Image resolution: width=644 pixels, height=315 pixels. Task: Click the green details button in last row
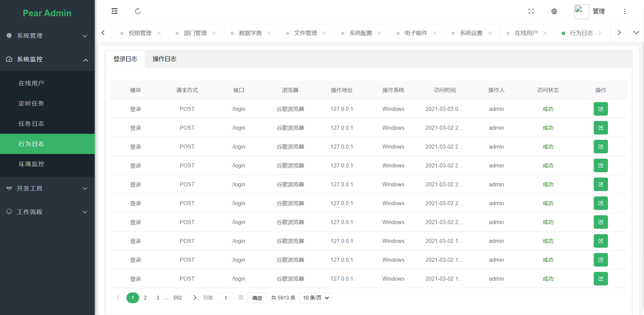pyautogui.click(x=601, y=279)
